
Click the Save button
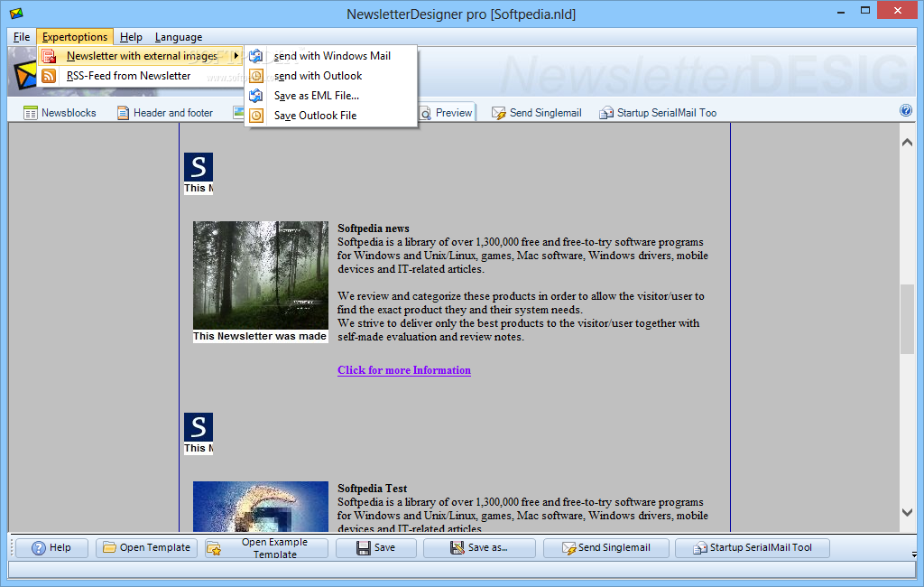click(x=376, y=548)
